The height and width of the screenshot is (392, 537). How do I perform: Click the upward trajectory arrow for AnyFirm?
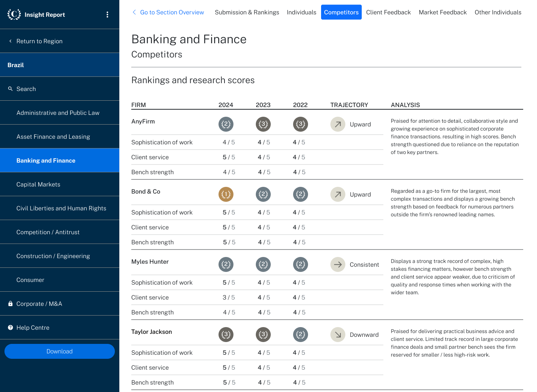pyautogui.click(x=337, y=124)
